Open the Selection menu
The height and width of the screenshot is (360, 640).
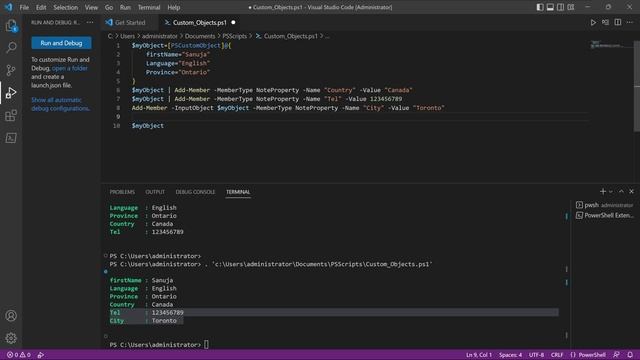coord(65,7)
